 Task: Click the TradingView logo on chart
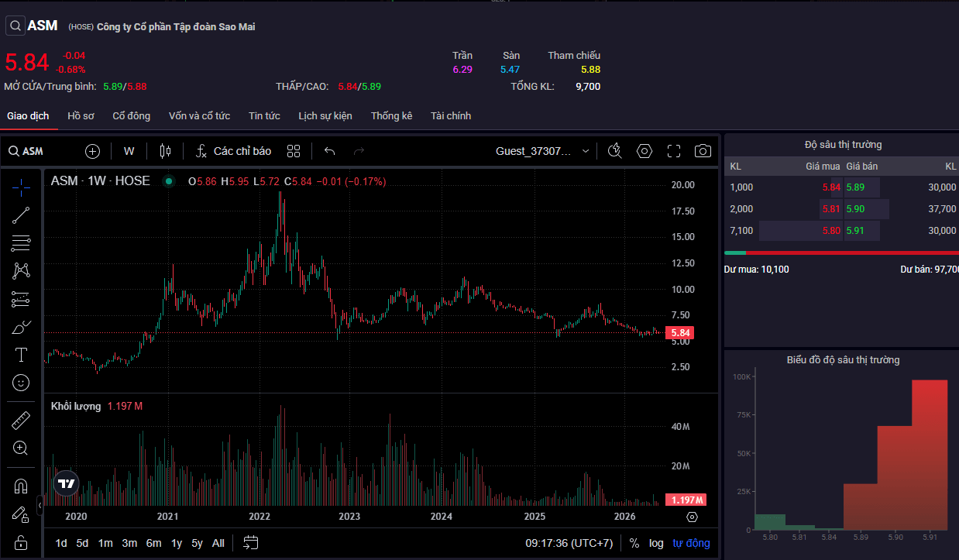(x=67, y=483)
